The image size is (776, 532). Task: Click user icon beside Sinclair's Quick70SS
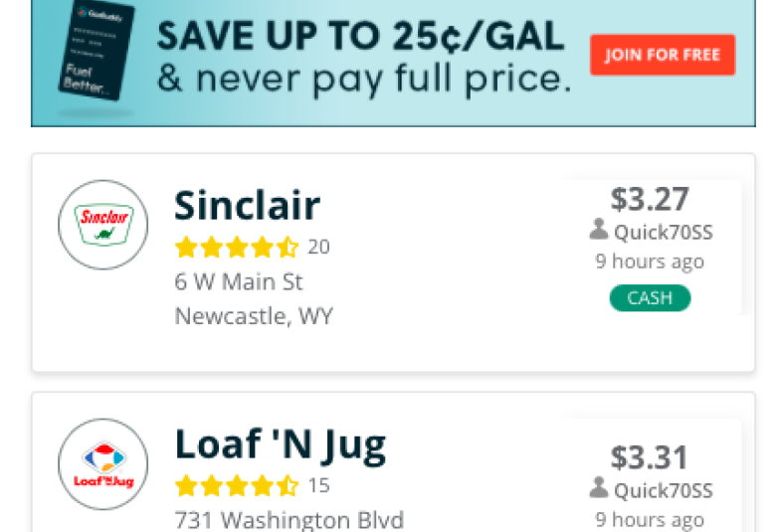599,230
